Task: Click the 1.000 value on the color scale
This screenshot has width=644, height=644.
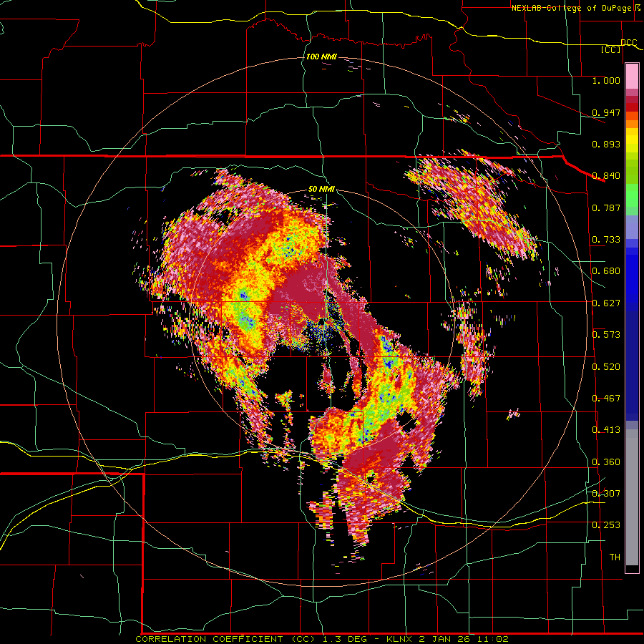Action: [x=606, y=80]
